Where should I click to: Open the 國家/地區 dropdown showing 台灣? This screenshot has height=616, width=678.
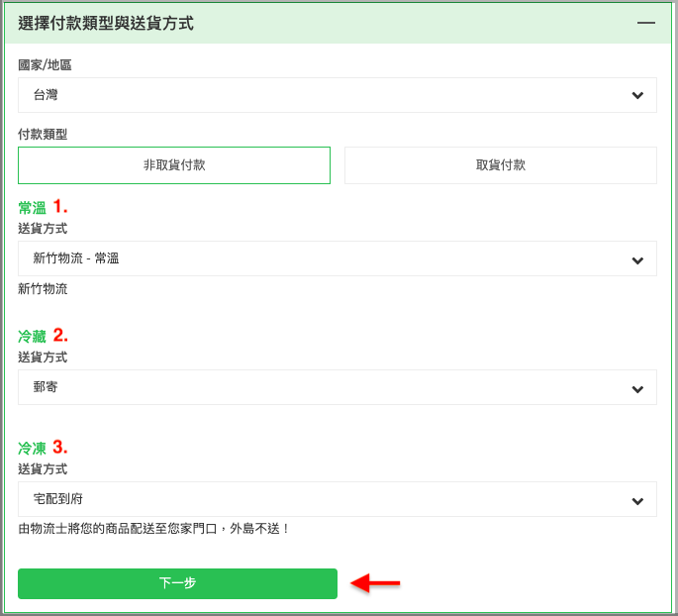[x=338, y=95]
